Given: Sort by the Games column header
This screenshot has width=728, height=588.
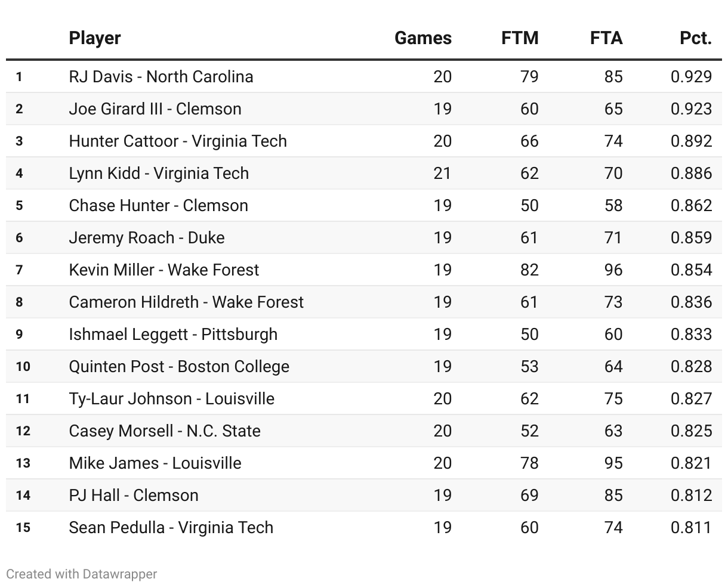Looking at the screenshot, I should [422, 38].
